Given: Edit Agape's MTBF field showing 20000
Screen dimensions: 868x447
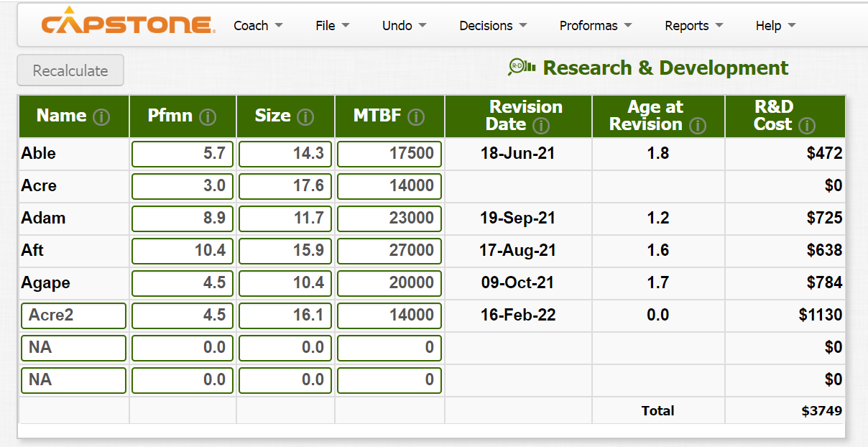Looking at the screenshot, I should pos(389,283).
